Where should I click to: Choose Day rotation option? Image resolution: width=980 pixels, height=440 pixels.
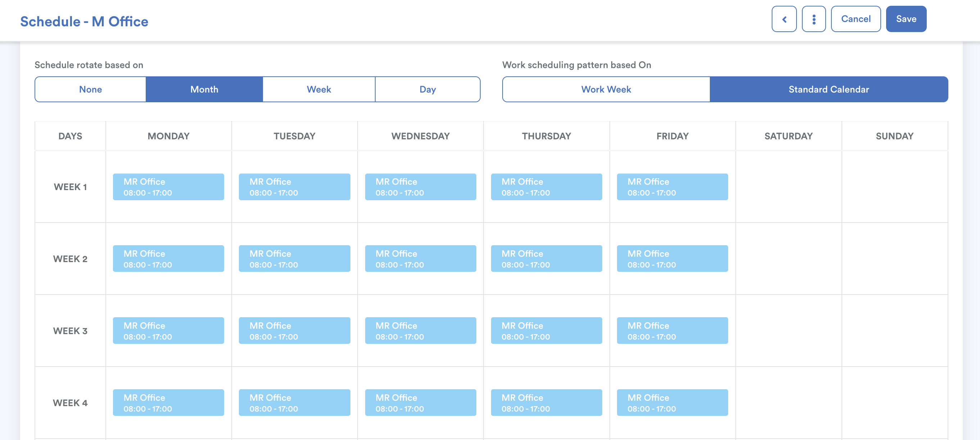[x=427, y=89]
